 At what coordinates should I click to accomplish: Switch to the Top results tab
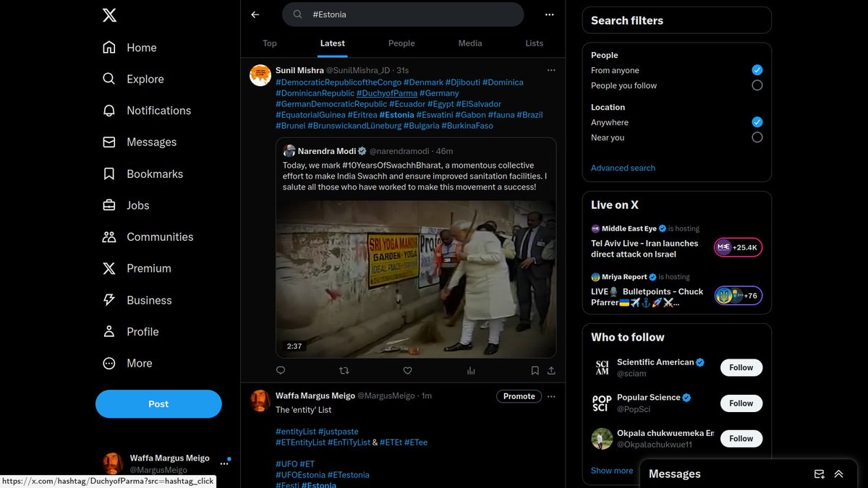coord(269,43)
